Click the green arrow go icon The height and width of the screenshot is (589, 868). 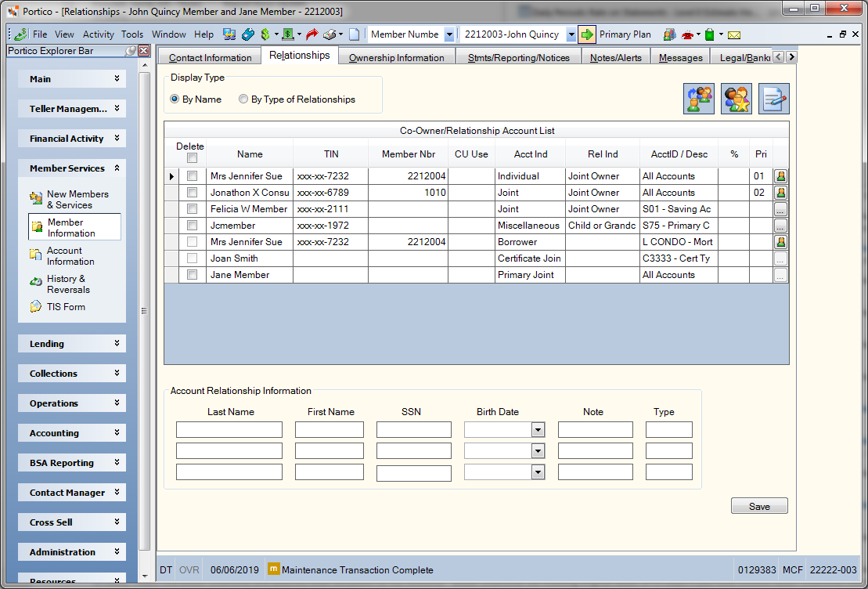(x=586, y=34)
